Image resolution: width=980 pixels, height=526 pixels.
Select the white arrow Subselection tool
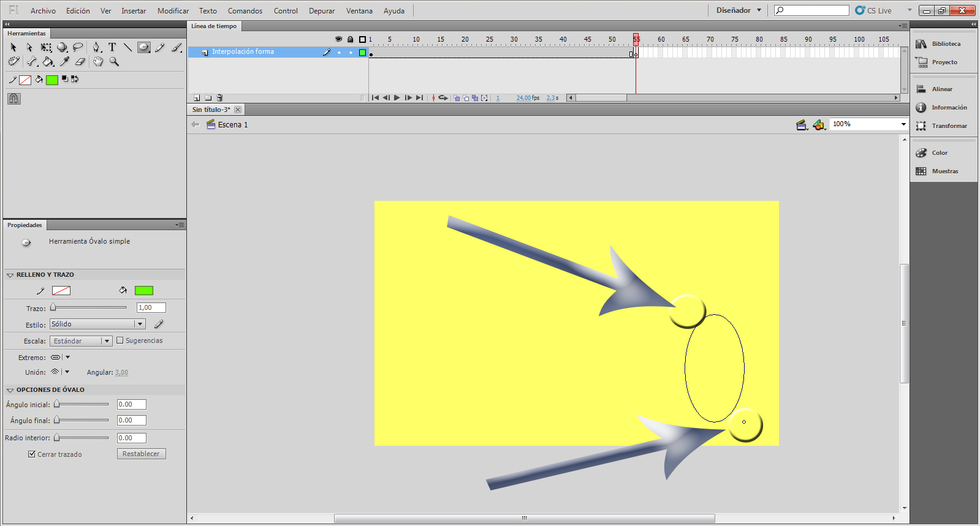pos(29,47)
